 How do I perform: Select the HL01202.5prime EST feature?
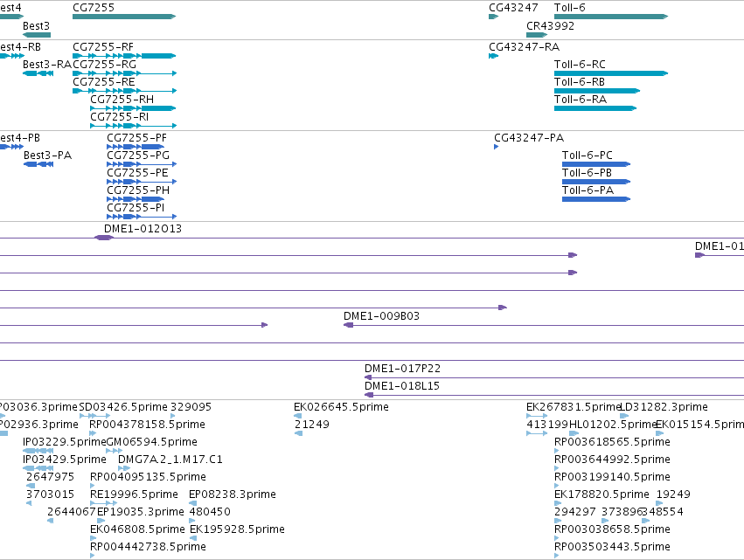[x=574, y=433]
